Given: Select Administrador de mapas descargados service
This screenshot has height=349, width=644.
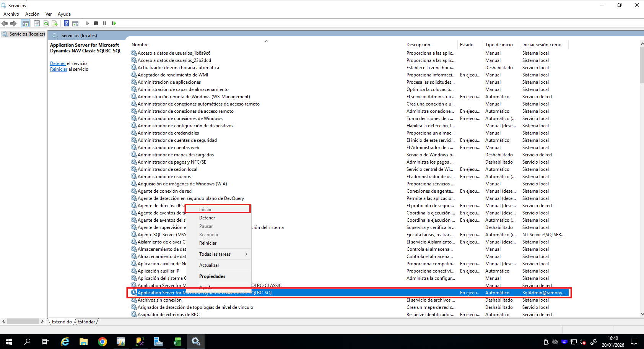Looking at the screenshot, I should click(x=176, y=155).
